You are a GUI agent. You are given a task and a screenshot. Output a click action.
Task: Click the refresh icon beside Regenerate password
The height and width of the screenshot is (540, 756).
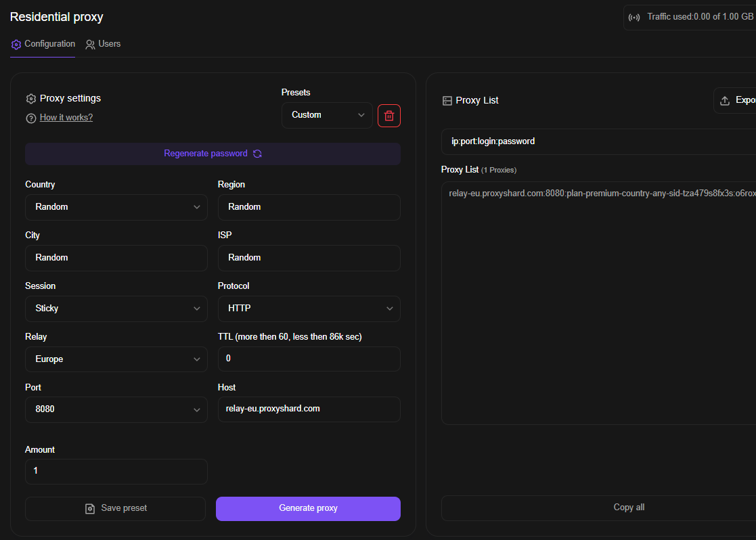coord(257,154)
